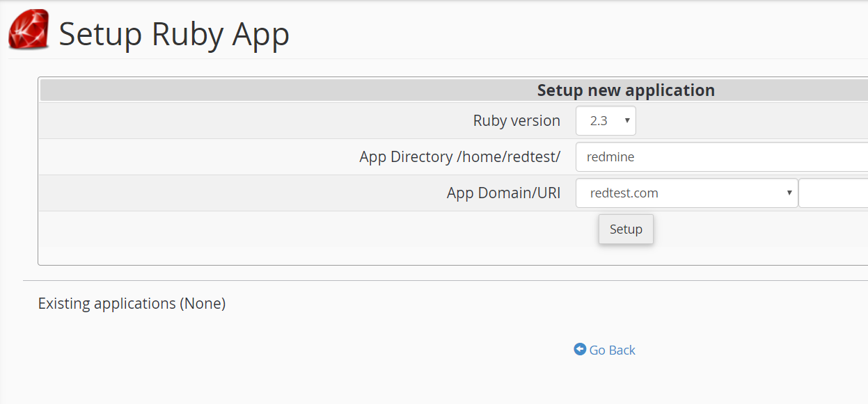This screenshot has width=868, height=404.
Task: Focus the App Directory field containing redmine
Action: point(720,157)
